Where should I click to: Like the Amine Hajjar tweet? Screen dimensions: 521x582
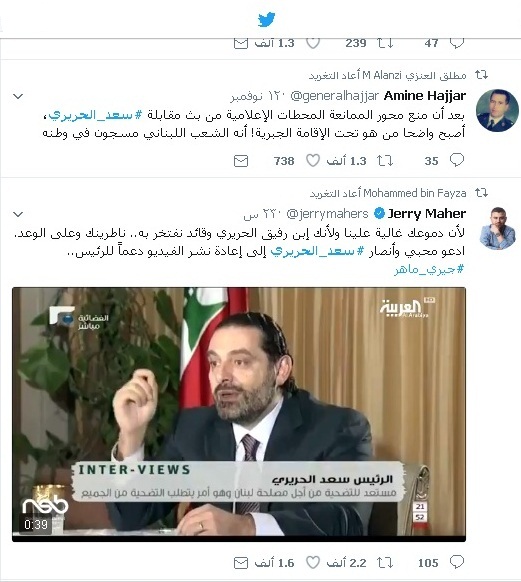pos(313,161)
